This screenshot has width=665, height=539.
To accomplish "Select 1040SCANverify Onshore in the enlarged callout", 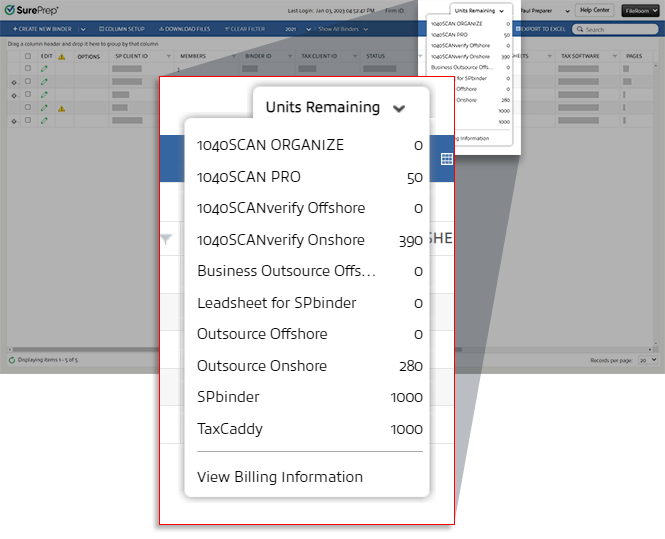I will pyautogui.click(x=310, y=240).
